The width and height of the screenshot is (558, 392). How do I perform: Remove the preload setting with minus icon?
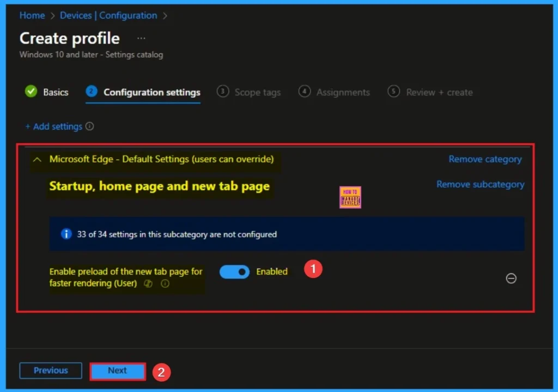click(511, 278)
